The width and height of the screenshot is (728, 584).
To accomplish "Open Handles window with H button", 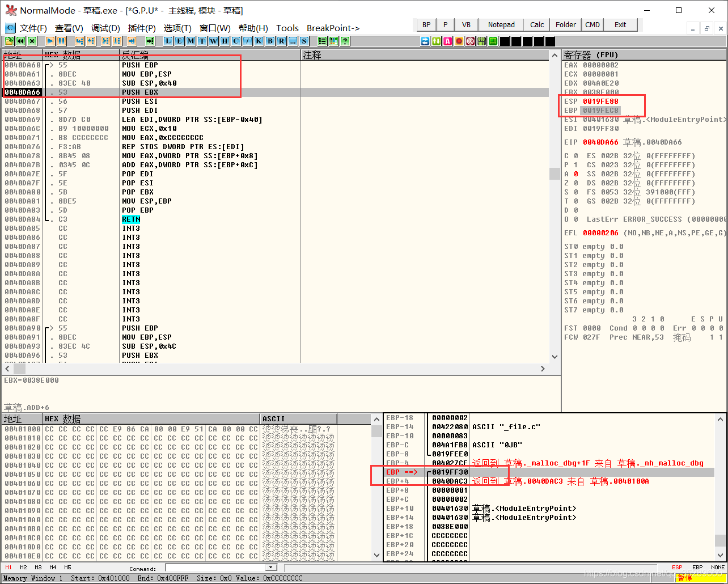I will (x=225, y=41).
